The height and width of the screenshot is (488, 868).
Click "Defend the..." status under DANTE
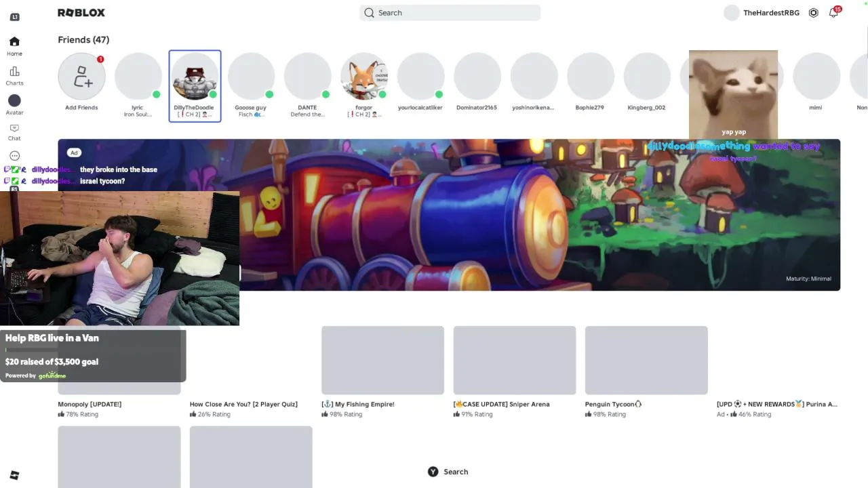(307, 115)
